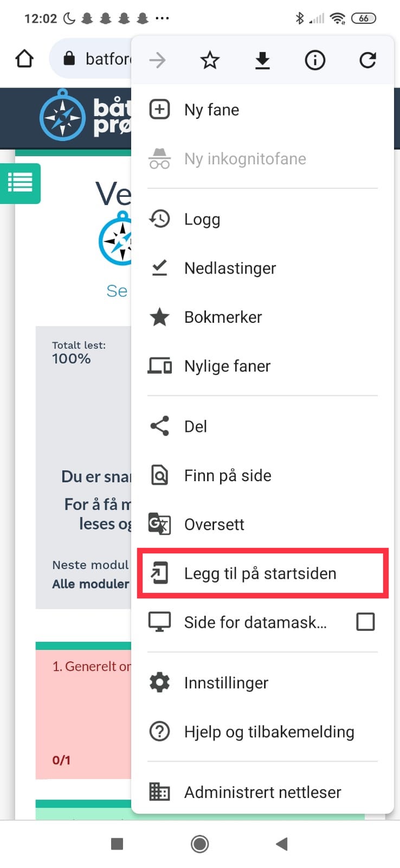Open Nylige faner
The image size is (400, 868).
tap(262, 366)
